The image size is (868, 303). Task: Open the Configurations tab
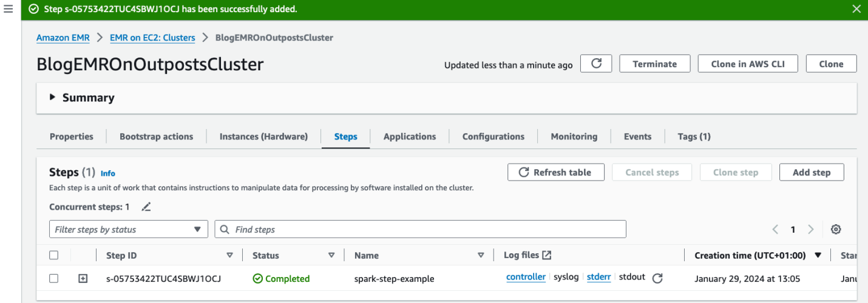coord(493,136)
